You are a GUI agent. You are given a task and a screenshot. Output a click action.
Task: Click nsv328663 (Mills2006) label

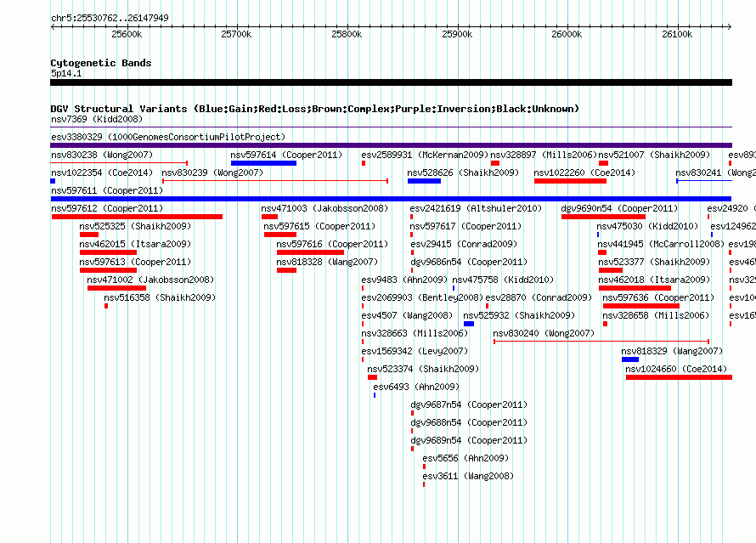[x=415, y=333]
